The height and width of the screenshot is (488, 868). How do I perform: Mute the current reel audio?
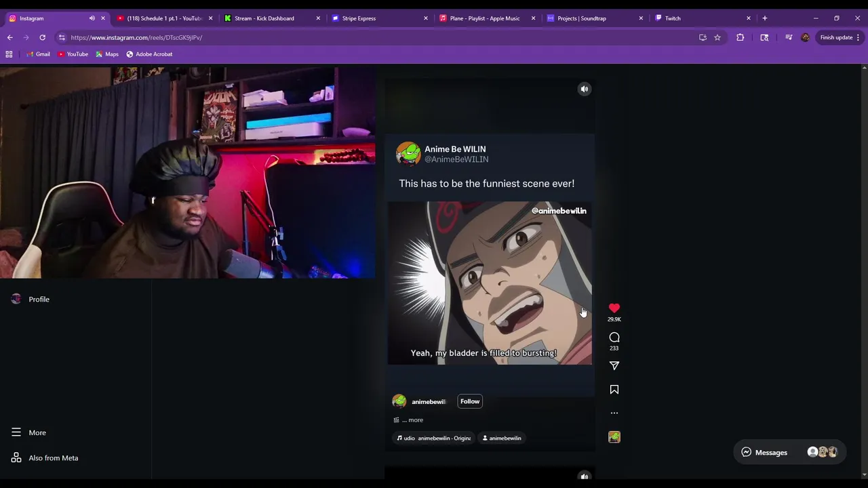pyautogui.click(x=584, y=89)
